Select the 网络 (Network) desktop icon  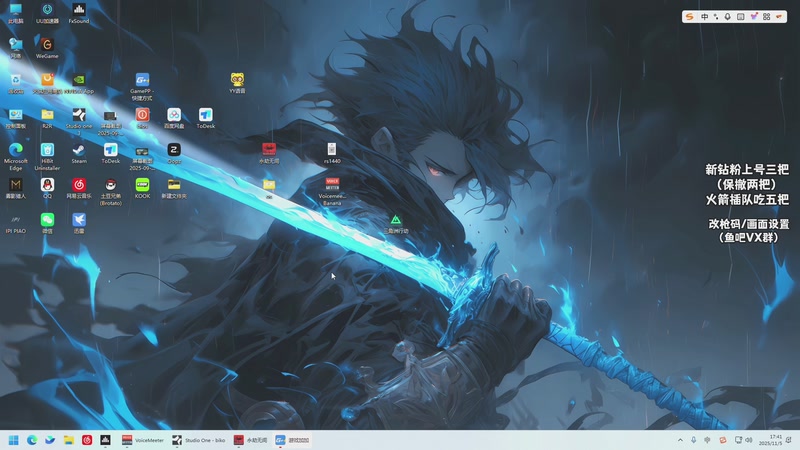click(x=15, y=48)
